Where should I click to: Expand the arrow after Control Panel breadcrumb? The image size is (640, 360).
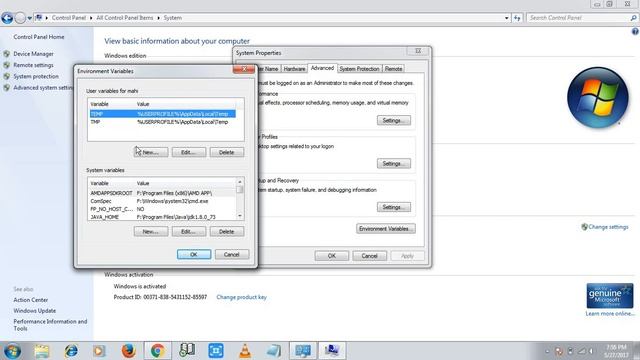pyautogui.click(x=91, y=18)
